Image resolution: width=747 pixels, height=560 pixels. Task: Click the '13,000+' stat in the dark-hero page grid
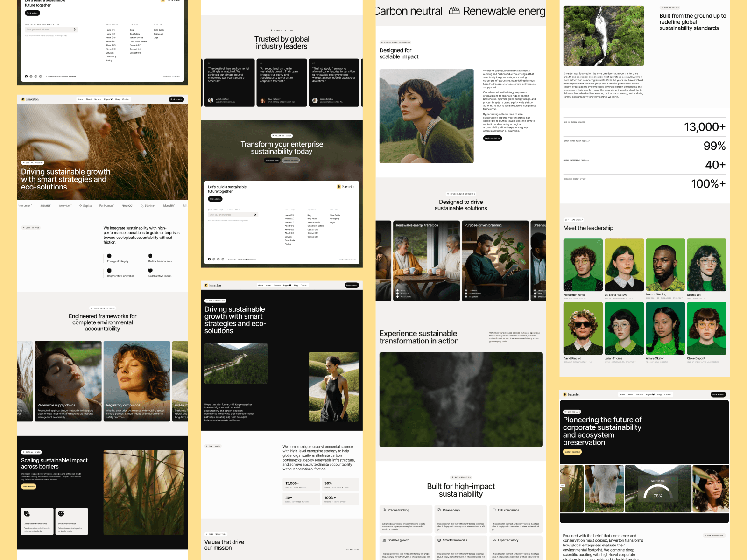click(302, 485)
